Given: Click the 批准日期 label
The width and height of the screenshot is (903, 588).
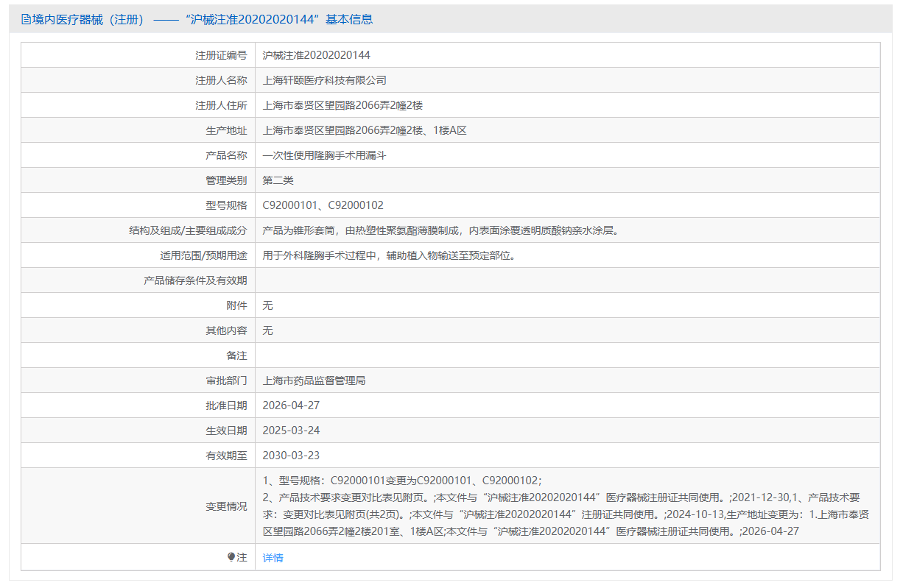Looking at the screenshot, I should pos(226,405).
